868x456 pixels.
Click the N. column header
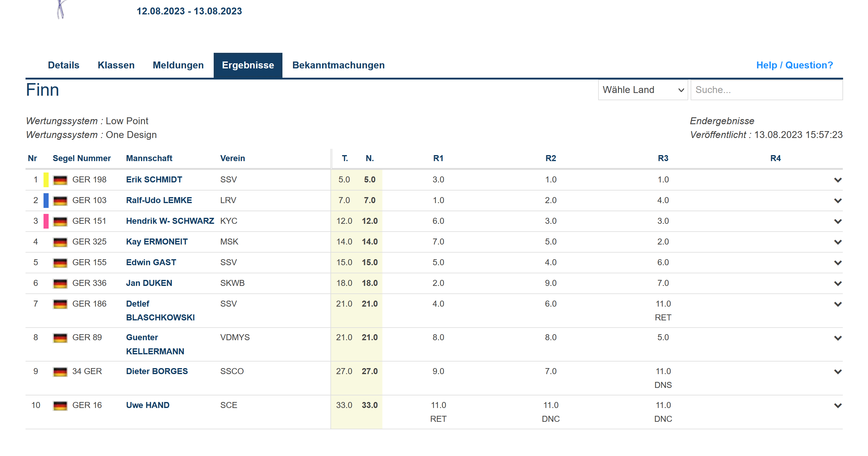pyautogui.click(x=370, y=158)
